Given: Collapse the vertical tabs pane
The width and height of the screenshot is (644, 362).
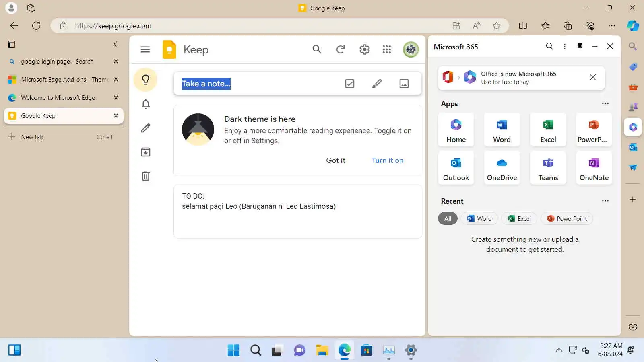Looking at the screenshot, I should pyautogui.click(x=116, y=44).
